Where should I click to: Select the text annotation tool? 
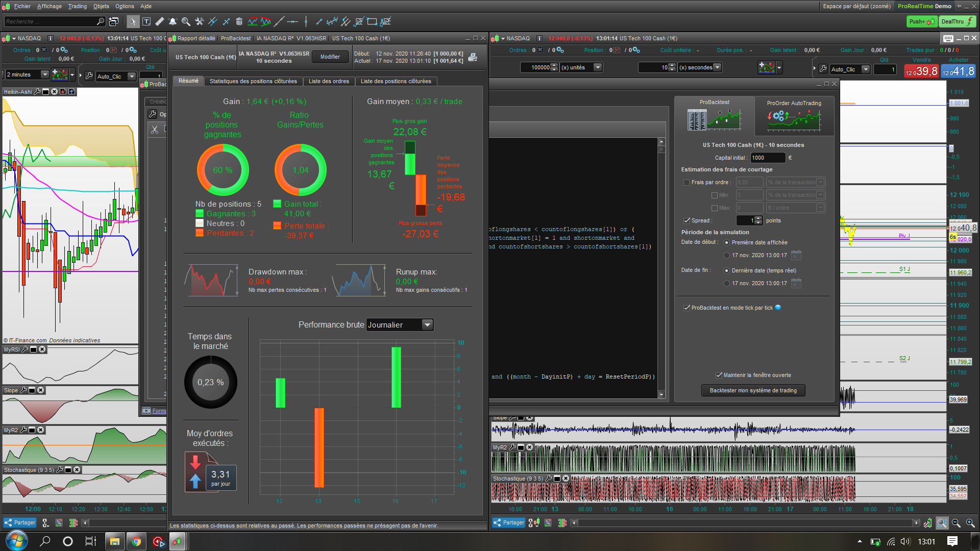coord(146,21)
